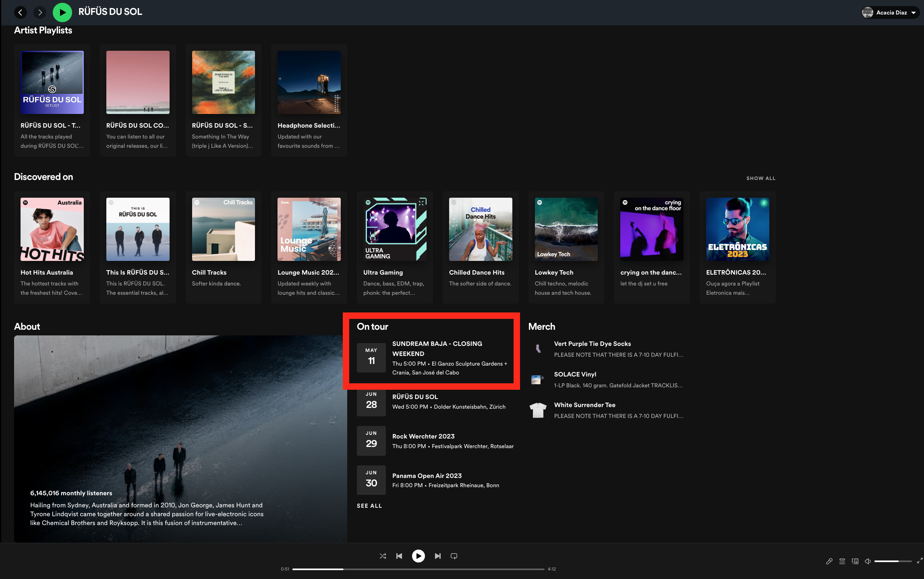Viewport: 924px width, 579px height.
Task: Open the play queue icon
Action: point(842,561)
